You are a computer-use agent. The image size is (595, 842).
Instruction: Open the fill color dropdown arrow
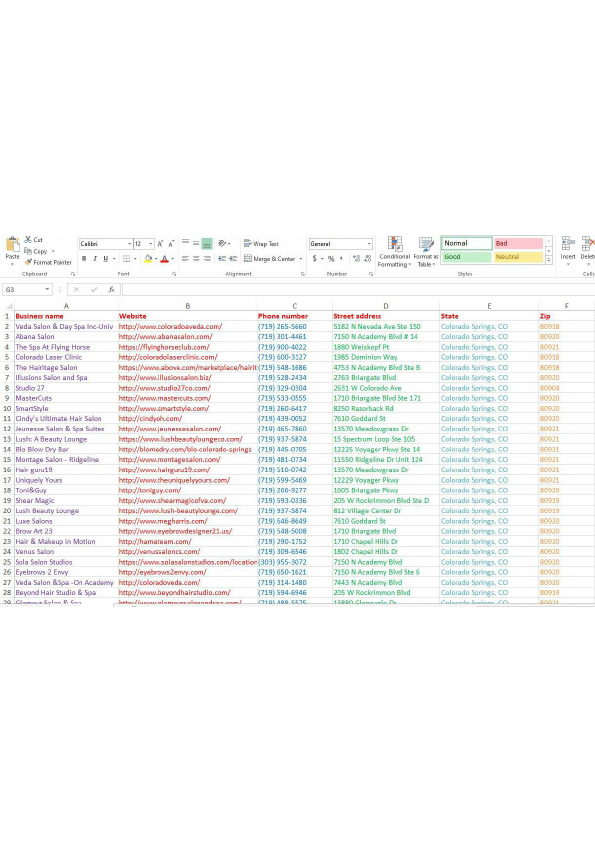[x=156, y=259]
